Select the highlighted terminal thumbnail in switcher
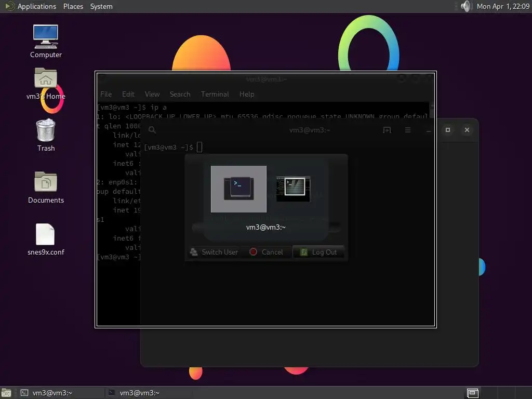Image resolution: width=532 pixels, height=399 pixels. 238,189
